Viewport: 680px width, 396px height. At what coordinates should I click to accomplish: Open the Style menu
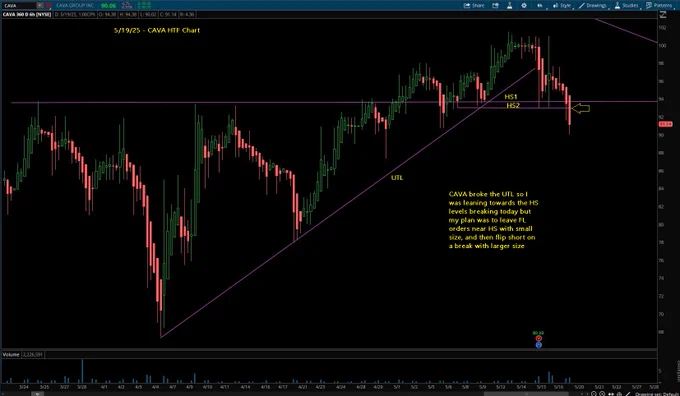[562, 6]
